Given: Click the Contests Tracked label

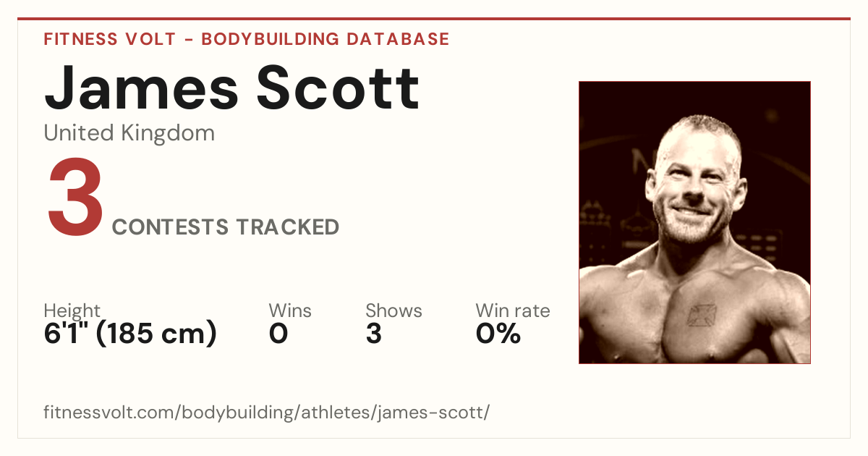Looking at the screenshot, I should coord(226,227).
